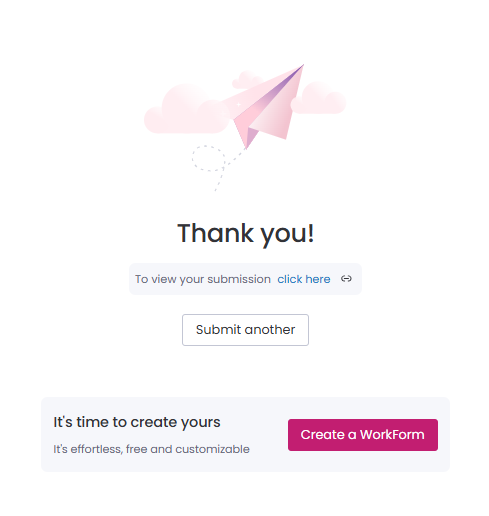Click the pointed nose tip of the paper plane
This screenshot has width=489, height=516.
pyautogui.click(x=302, y=66)
